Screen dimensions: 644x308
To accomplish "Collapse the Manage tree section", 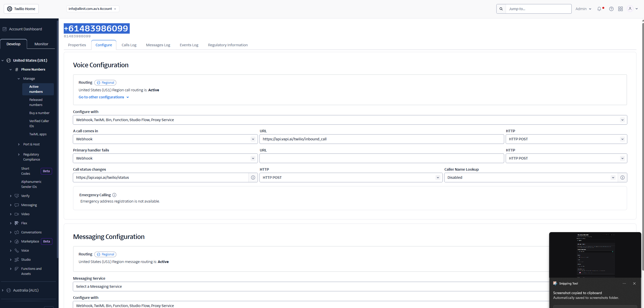I will 19,79.
